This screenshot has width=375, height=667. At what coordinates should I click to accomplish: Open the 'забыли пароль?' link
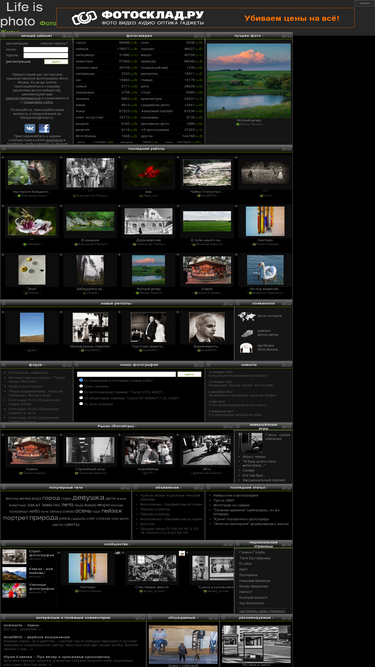[54, 43]
